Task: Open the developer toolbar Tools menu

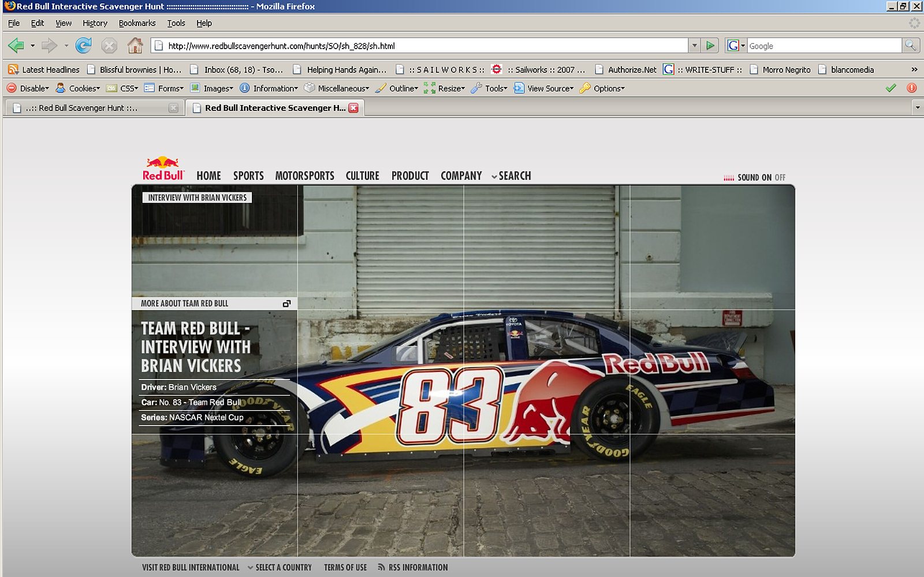Action: [x=489, y=88]
